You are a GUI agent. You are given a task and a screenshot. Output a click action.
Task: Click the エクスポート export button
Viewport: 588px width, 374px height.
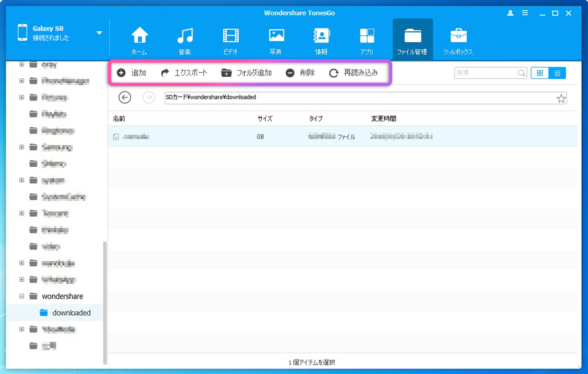tap(184, 73)
